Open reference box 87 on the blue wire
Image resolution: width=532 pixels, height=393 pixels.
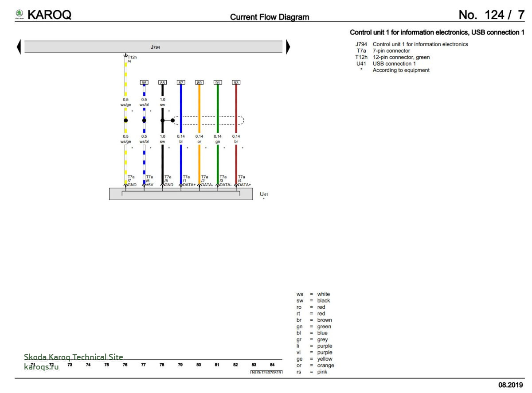click(181, 82)
